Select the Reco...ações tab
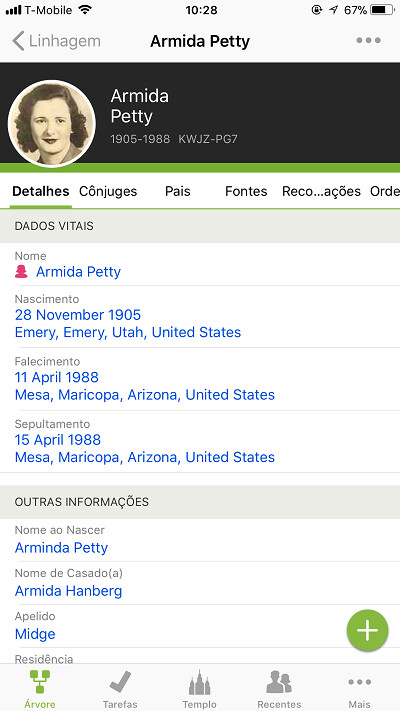This screenshot has height=711, width=400. 321,191
